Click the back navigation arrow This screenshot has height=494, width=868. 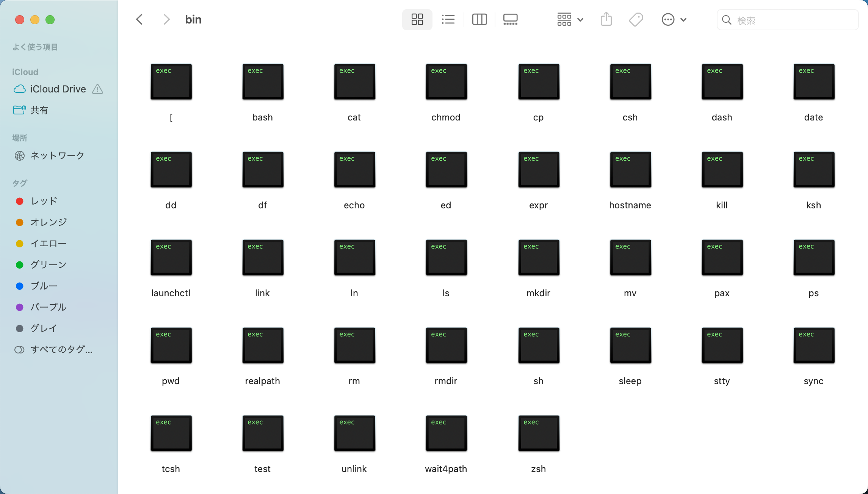139,19
